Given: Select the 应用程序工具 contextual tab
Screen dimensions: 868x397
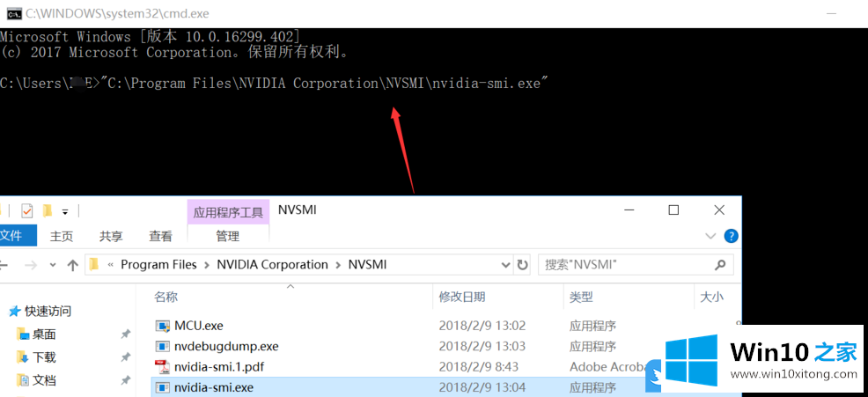Looking at the screenshot, I should point(228,213).
